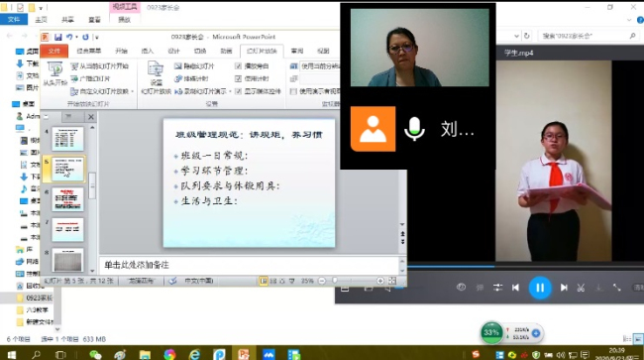
Task: Click From Current Slide (从当前幻灯片开始) button
Action: 100,65
